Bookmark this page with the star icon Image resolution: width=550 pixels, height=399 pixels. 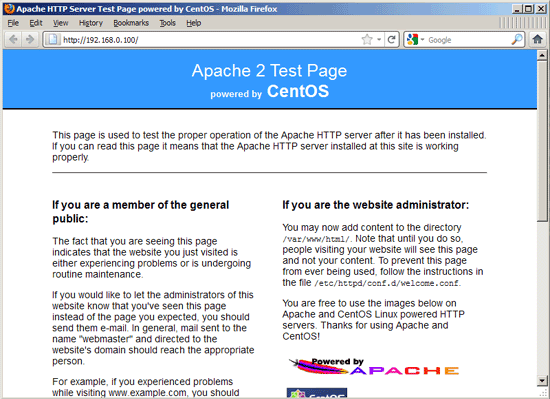pyautogui.click(x=367, y=40)
